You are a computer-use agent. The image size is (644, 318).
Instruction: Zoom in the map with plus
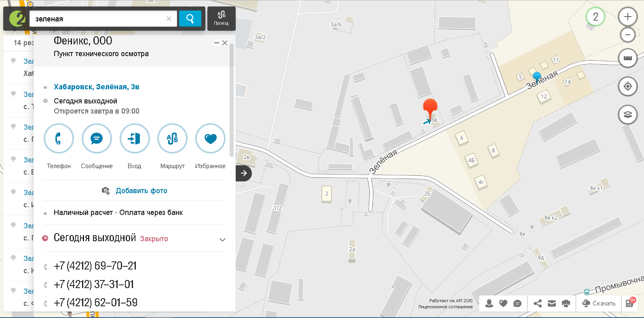[627, 17]
